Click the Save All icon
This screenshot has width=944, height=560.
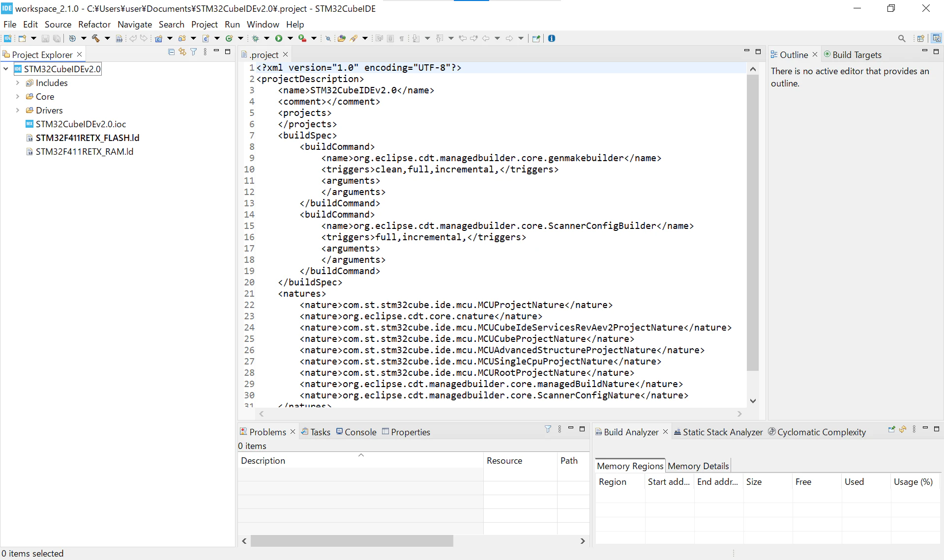pos(57,38)
